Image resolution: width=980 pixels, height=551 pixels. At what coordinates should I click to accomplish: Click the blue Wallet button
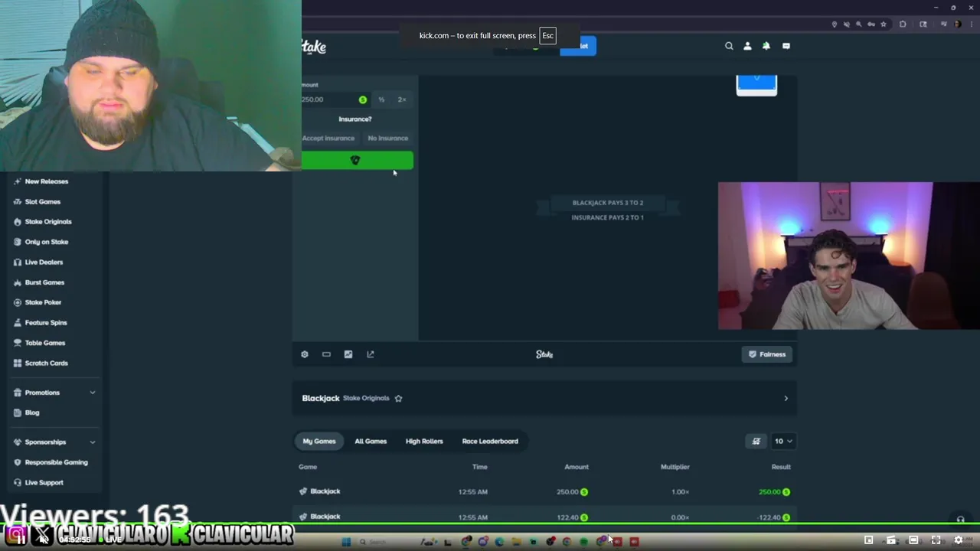[x=578, y=46]
